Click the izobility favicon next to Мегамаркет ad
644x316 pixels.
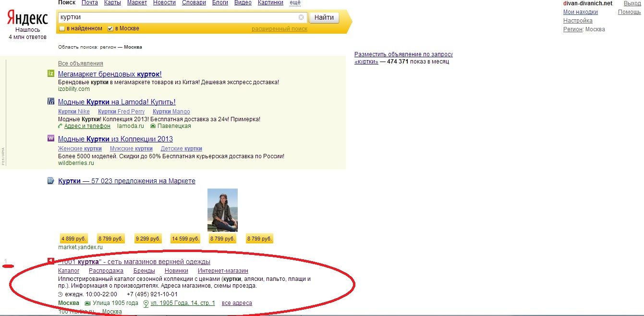pyautogui.click(x=51, y=74)
